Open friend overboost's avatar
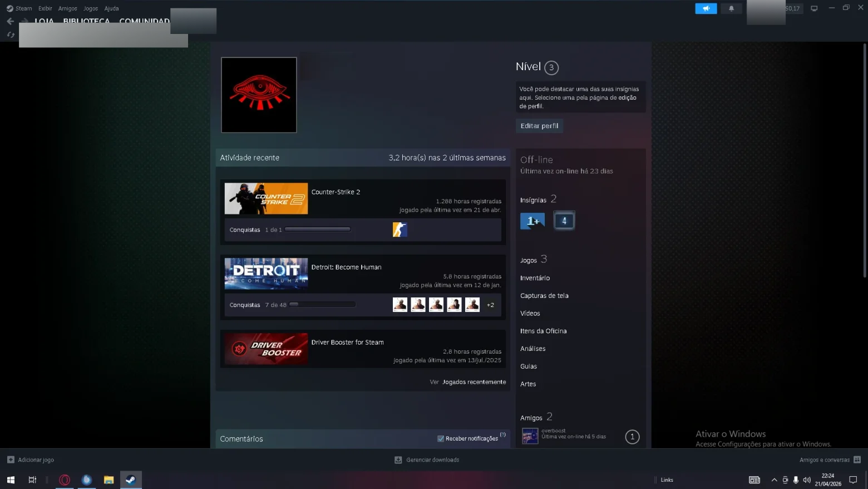The image size is (868, 489). click(x=530, y=436)
